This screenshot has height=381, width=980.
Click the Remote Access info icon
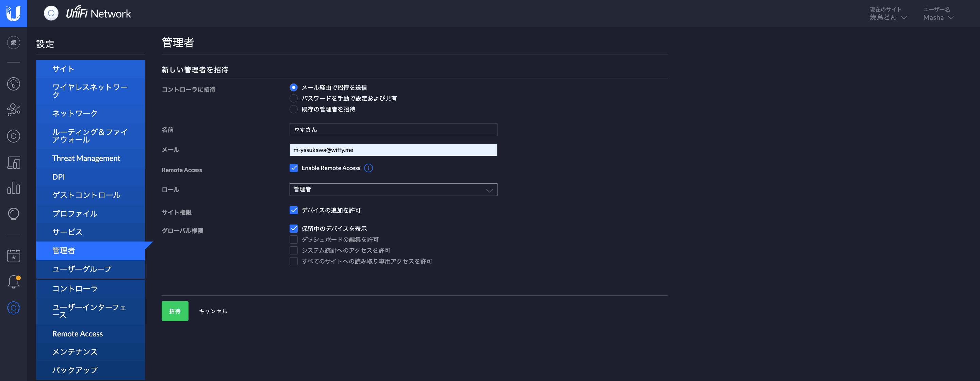coord(368,168)
